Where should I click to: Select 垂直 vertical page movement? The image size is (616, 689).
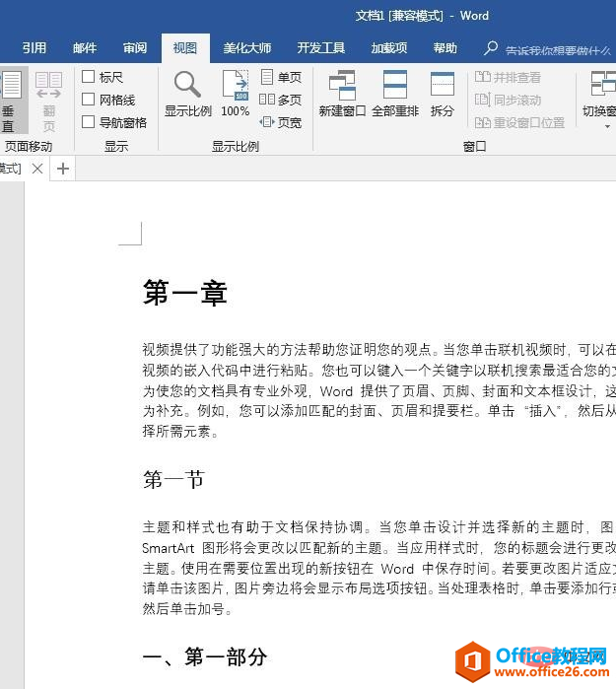point(9,101)
